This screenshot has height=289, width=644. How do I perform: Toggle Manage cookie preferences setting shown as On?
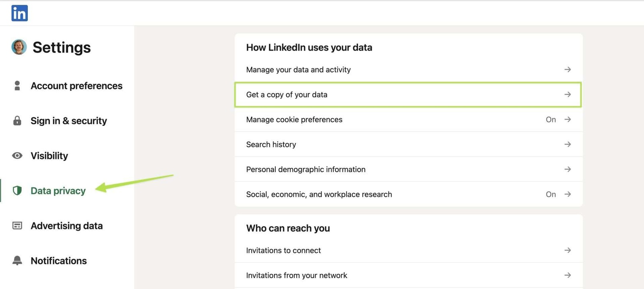(x=551, y=119)
